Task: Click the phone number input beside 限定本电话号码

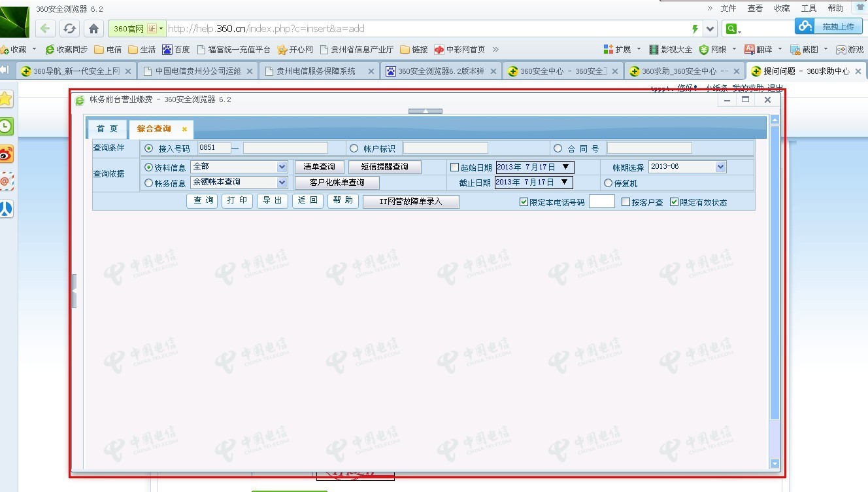Action: coord(603,202)
